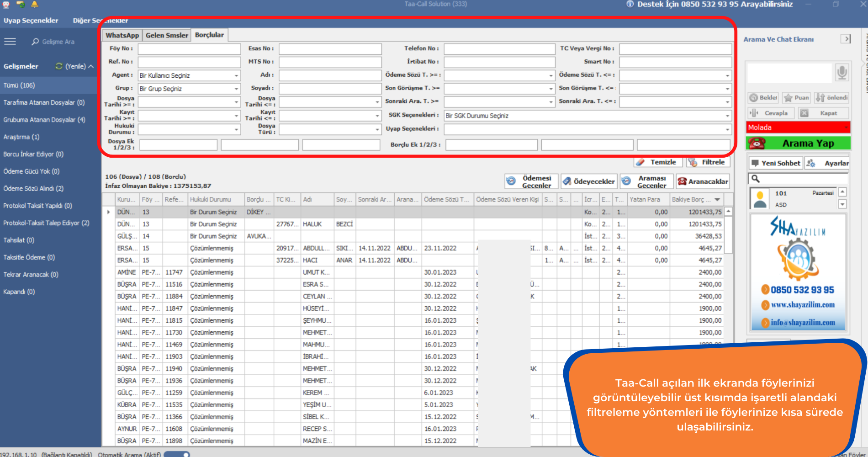Image resolution: width=868 pixels, height=457 pixels.
Task: Toggle the hamburger menu in sidebar
Action: click(x=10, y=42)
